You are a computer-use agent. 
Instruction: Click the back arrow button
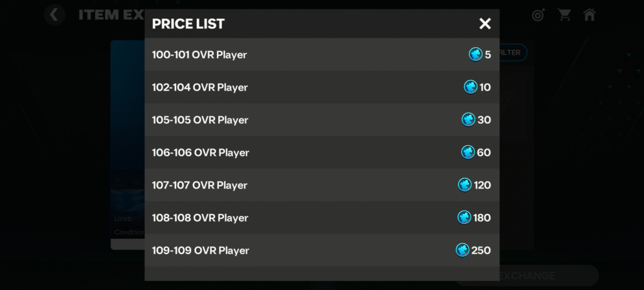pos(55,14)
